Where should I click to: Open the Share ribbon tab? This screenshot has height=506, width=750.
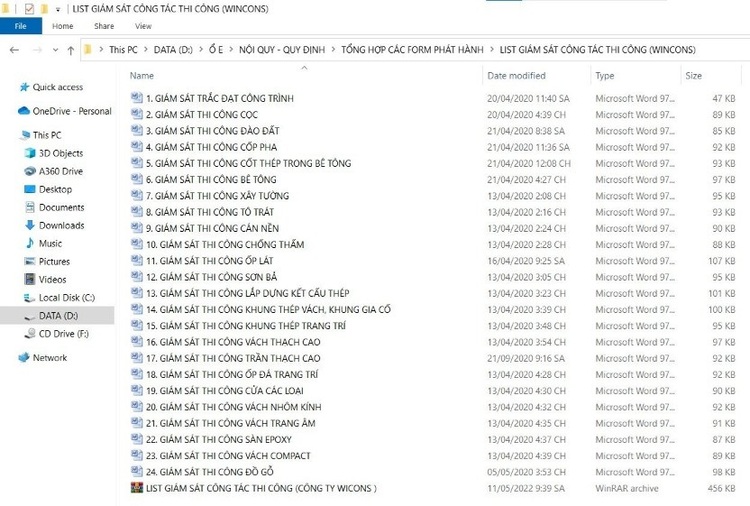coord(104,26)
